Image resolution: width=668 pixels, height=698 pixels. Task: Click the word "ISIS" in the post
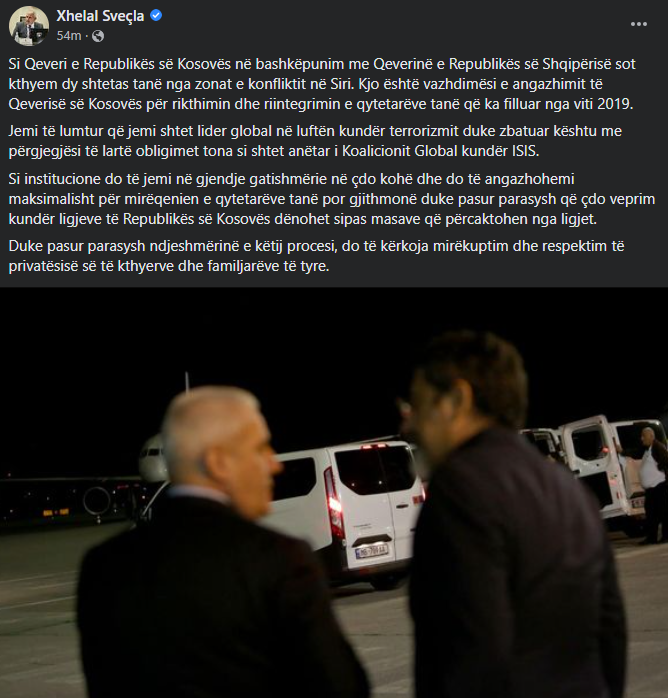[x=525, y=151]
